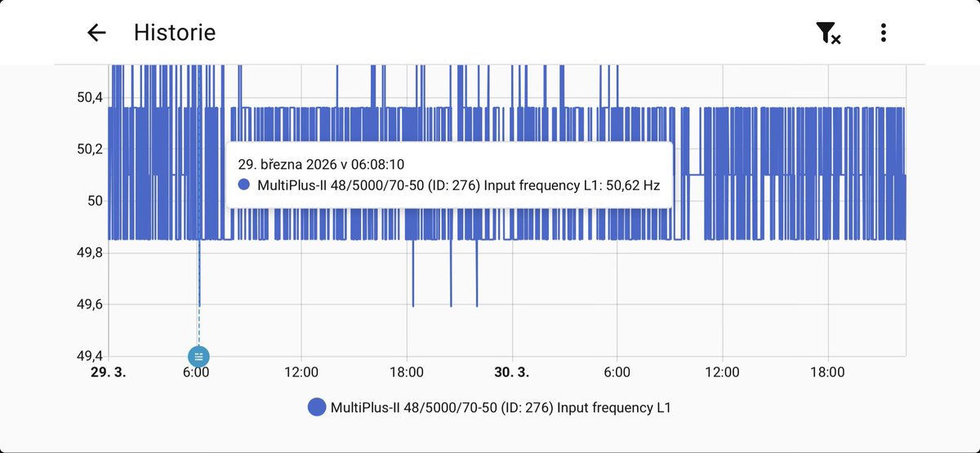Screen dimensions: 980x453
Task: Toggle the MultiPlus-II Input frequency L1 legend entry
Action: click(489, 407)
